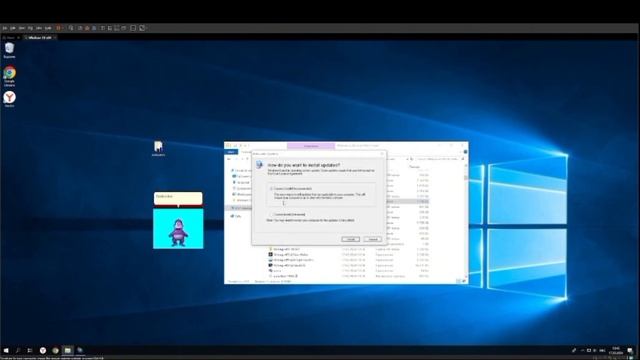Open the File menu in VMware
Image resolution: width=640 pixels, height=360 pixels.
pos(5,28)
